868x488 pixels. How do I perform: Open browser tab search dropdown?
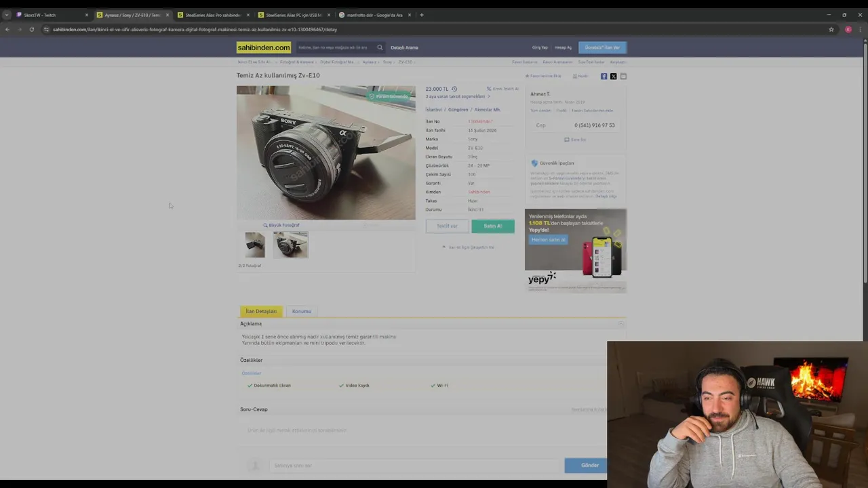click(6, 15)
